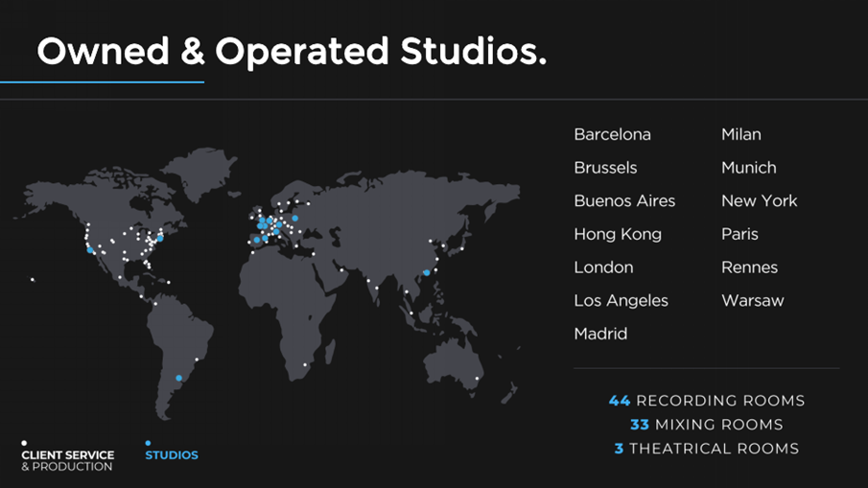
Task: Click the Owned & Operated Studios heading
Action: click(292, 52)
